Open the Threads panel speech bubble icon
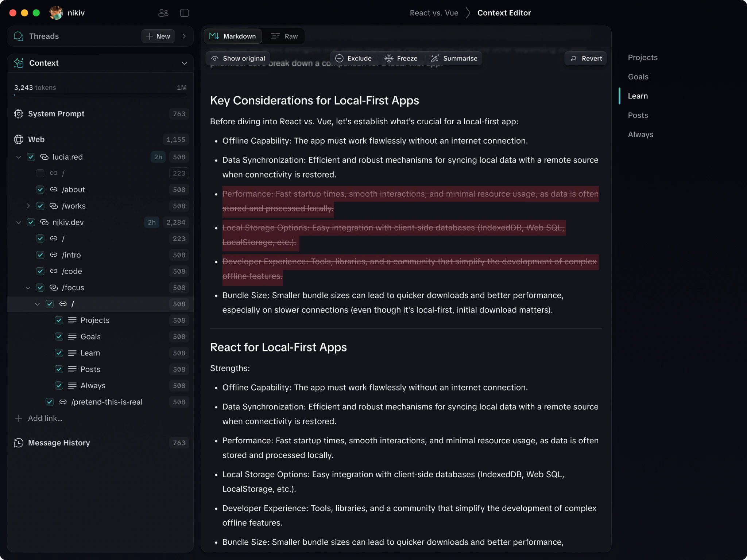Image resolution: width=747 pixels, height=560 pixels. [x=18, y=36]
